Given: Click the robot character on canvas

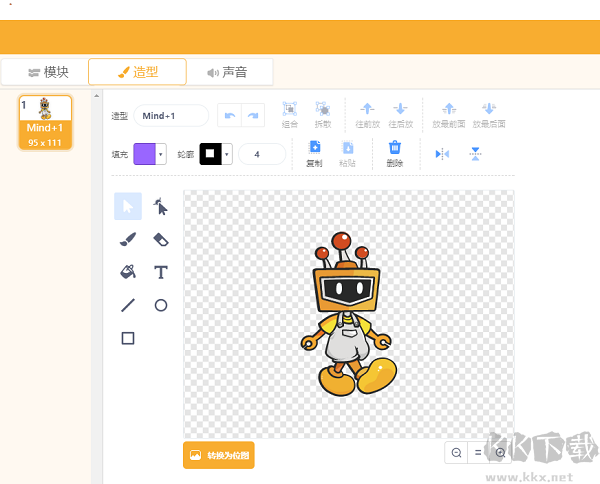Looking at the screenshot, I should [349, 314].
